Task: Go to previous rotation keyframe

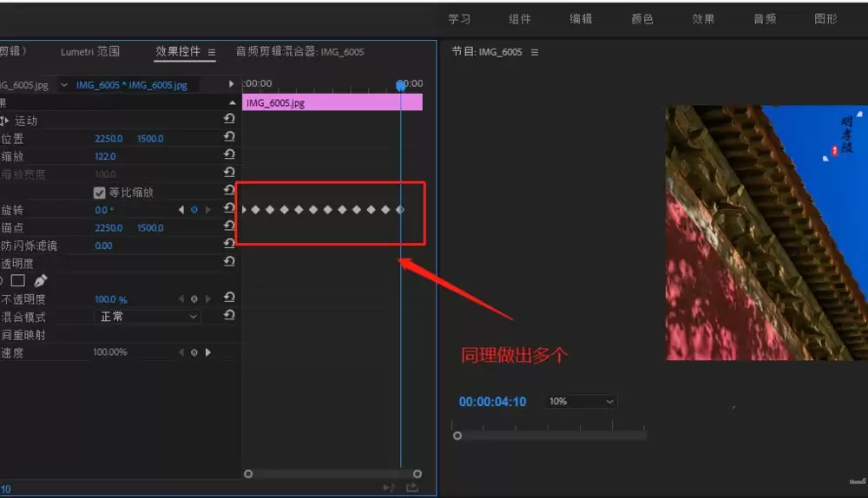Action: pos(181,210)
